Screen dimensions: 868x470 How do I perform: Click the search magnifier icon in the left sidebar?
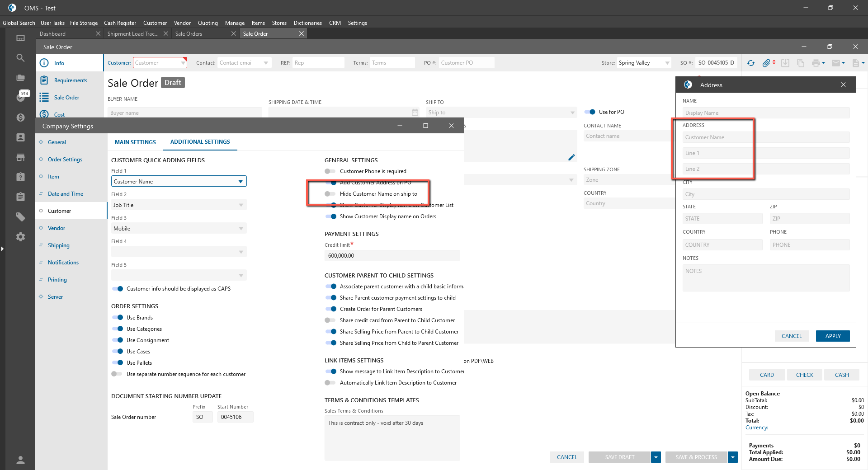click(x=20, y=58)
